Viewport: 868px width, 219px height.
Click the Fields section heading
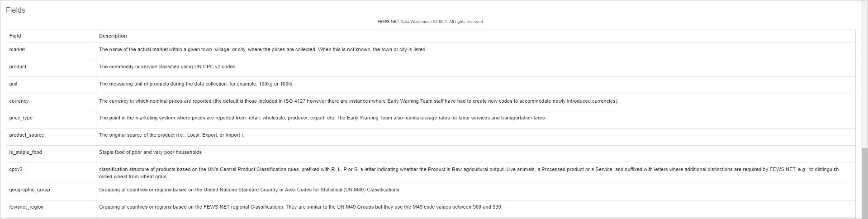[15, 10]
